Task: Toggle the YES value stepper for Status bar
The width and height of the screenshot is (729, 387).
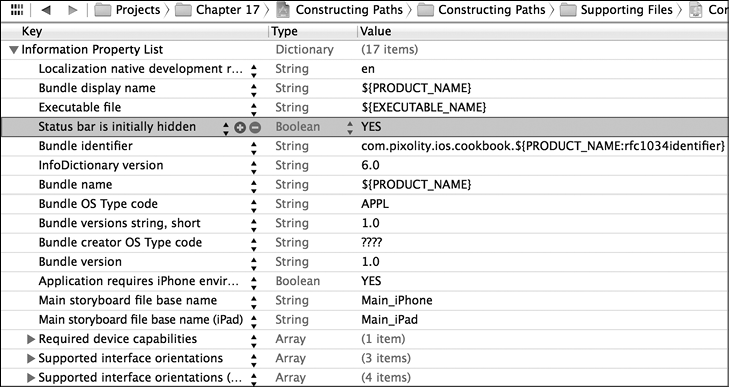Action: [x=350, y=127]
